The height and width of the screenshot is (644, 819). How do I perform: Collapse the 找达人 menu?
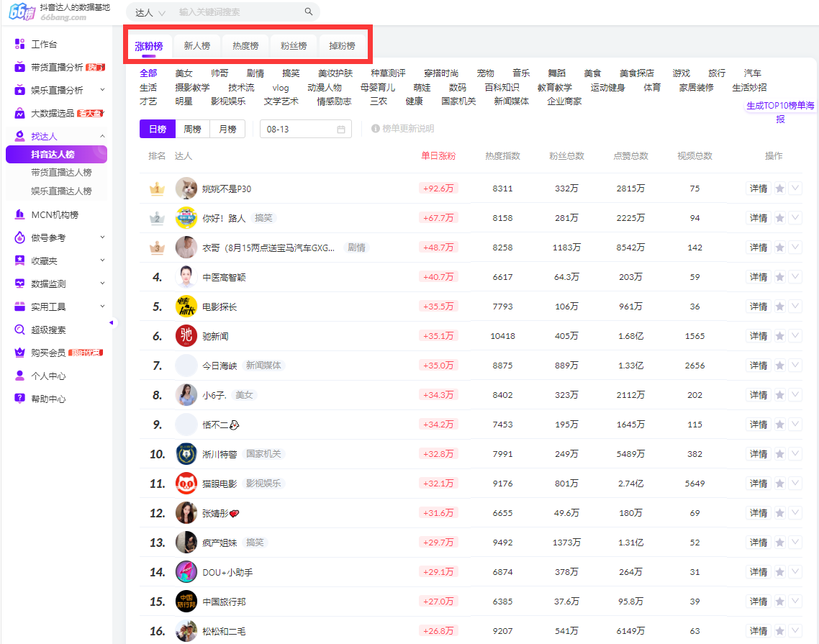point(102,136)
